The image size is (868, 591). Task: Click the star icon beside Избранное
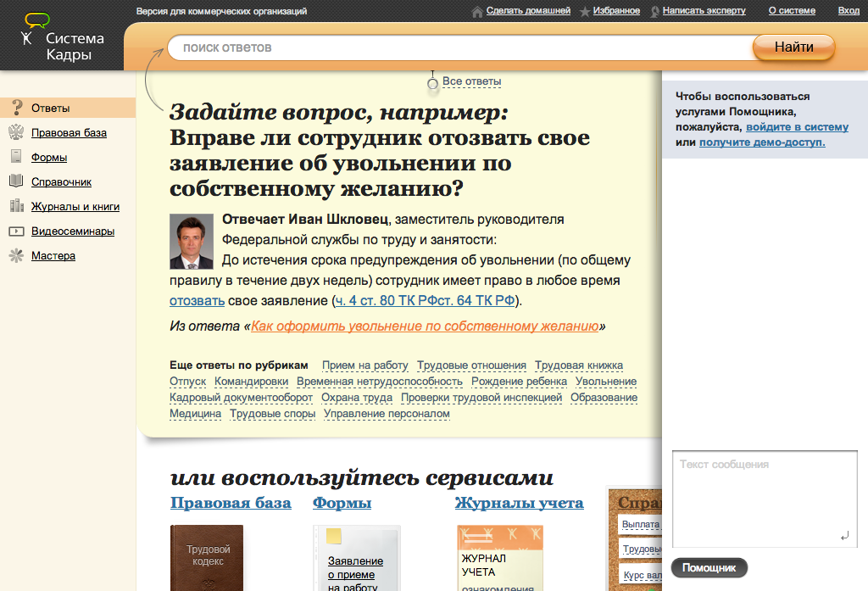tap(586, 12)
